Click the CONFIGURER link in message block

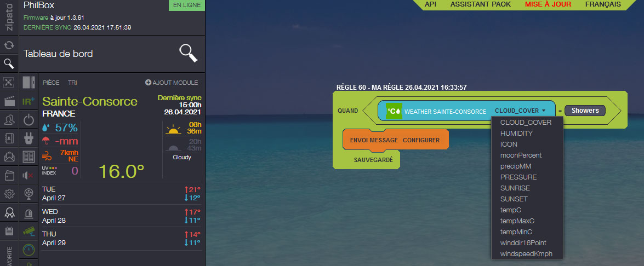[x=421, y=140]
